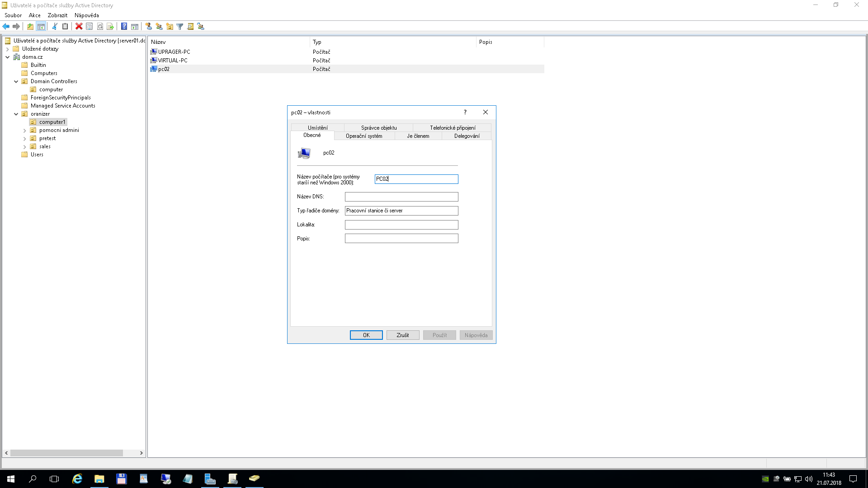Click the Find objects magnifier icon

point(190,26)
